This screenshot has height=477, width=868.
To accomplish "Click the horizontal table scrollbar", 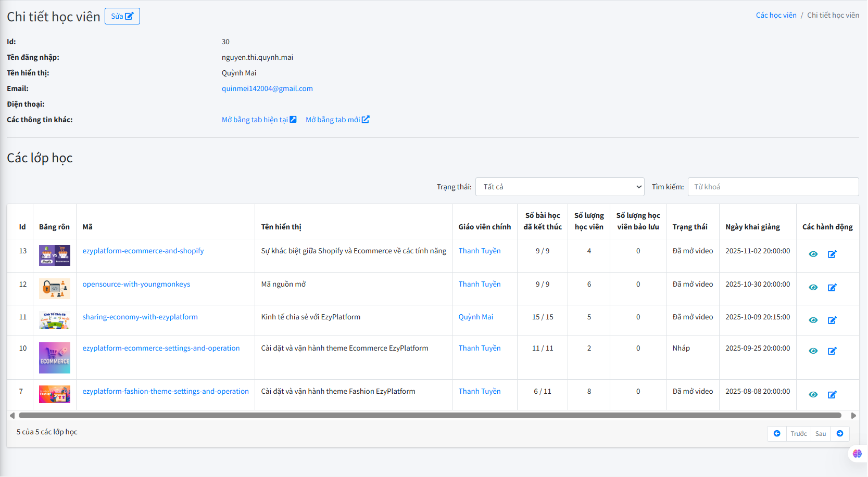I will (430, 416).
